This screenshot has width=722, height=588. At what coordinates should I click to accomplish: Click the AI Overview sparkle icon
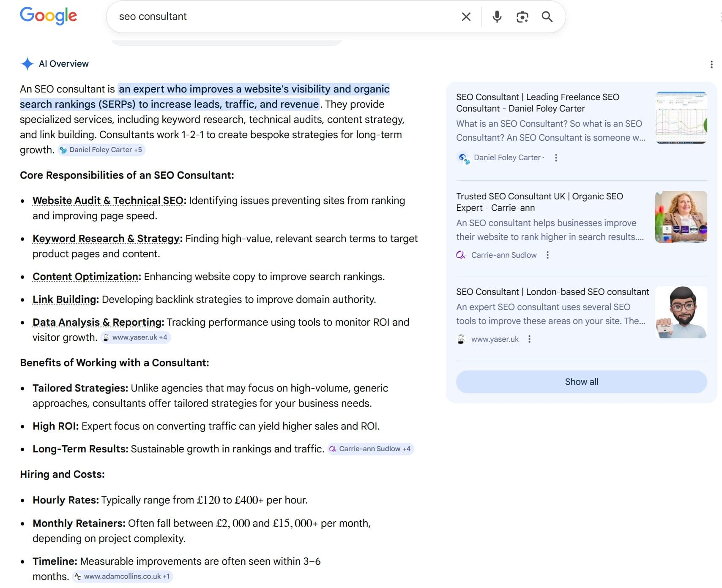[x=27, y=64]
